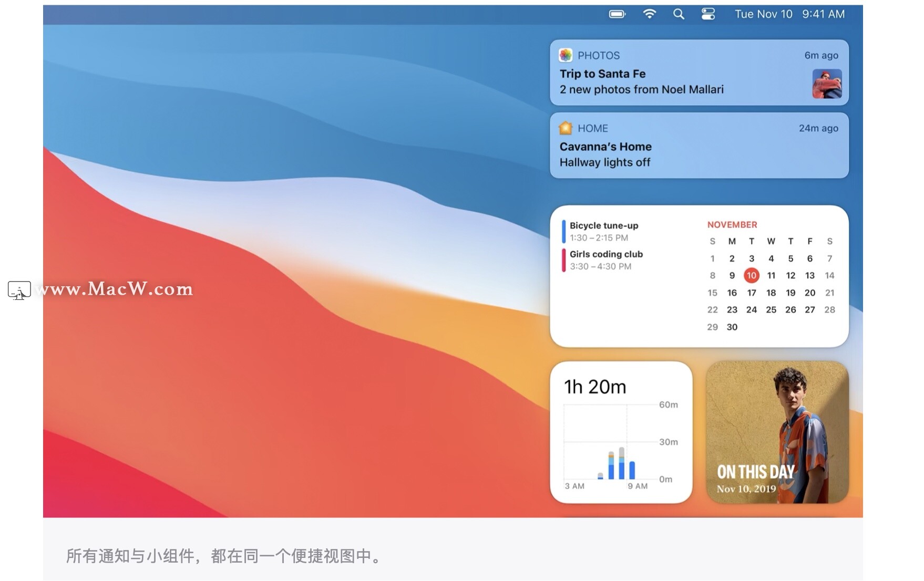Click the battery status icon
The height and width of the screenshot is (581, 924).
tap(617, 14)
